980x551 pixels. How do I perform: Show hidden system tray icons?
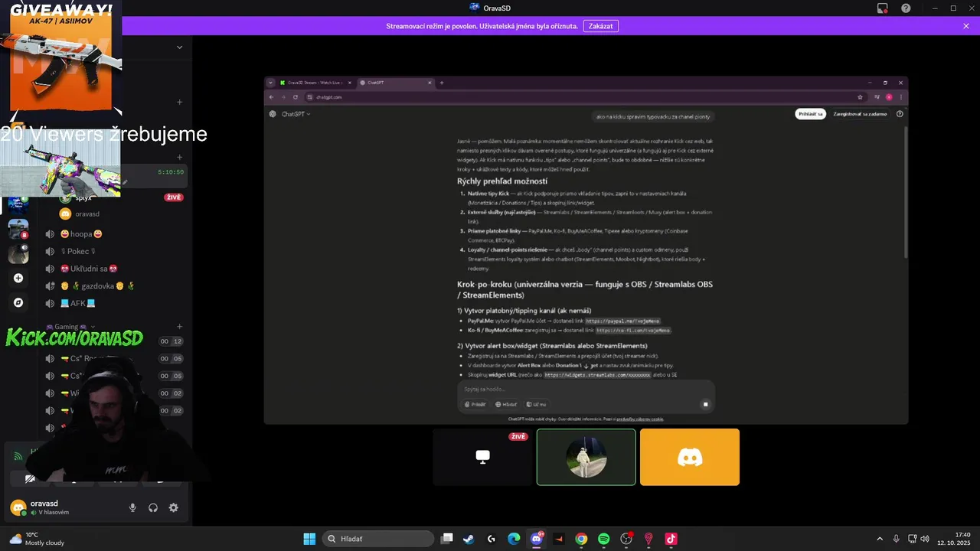tap(880, 539)
